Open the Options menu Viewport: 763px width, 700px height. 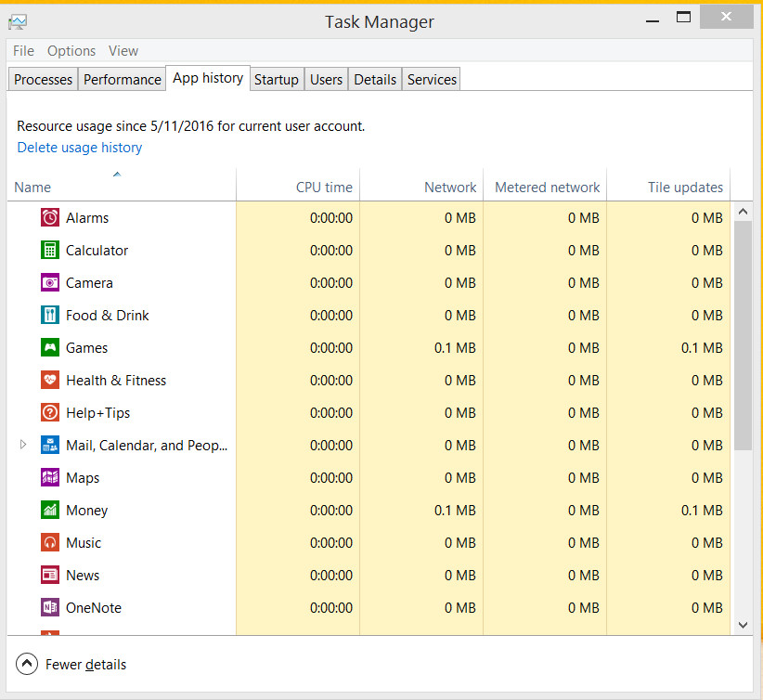point(71,51)
